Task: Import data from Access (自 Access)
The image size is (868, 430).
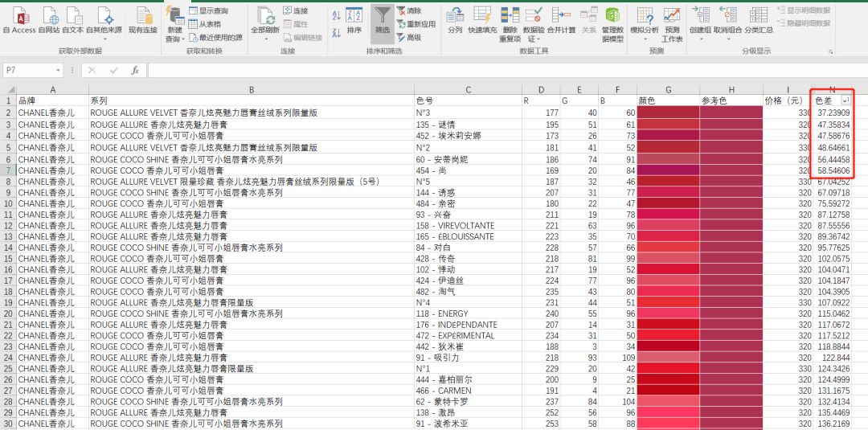Action: pos(19,21)
